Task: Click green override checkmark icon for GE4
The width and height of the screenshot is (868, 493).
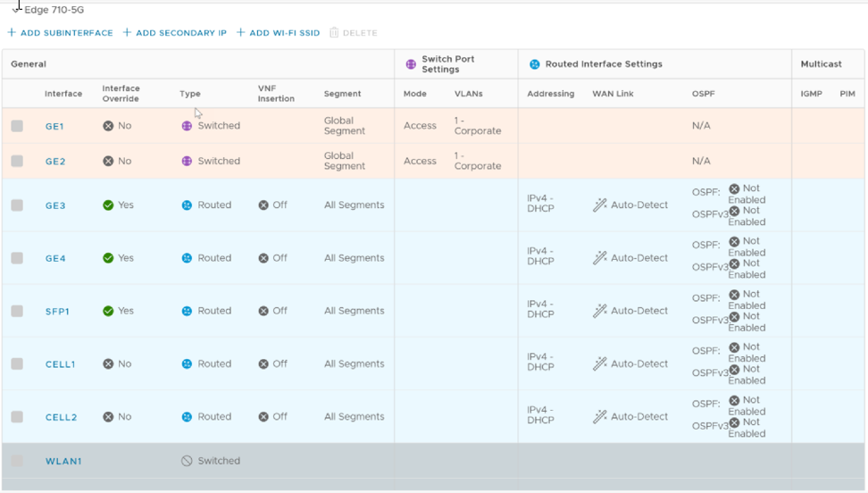Action: pos(108,258)
